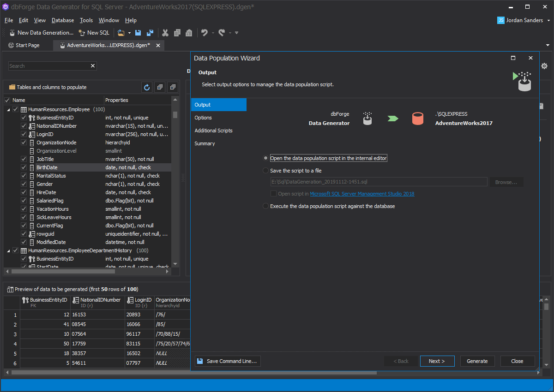The image size is (554, 392).
Task: Uncheck the JobTitle column checkbox
Action: point(24,159)
